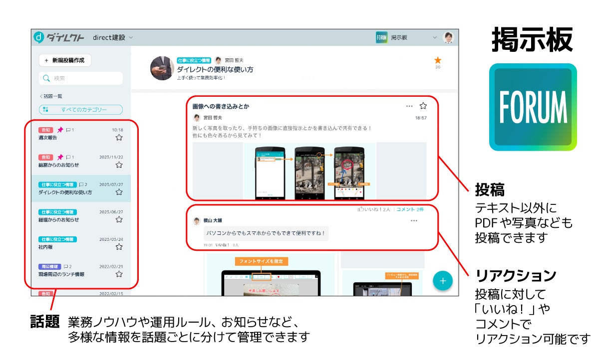Click the grid icon in すべてのカテゴリー

coord(45,110)
